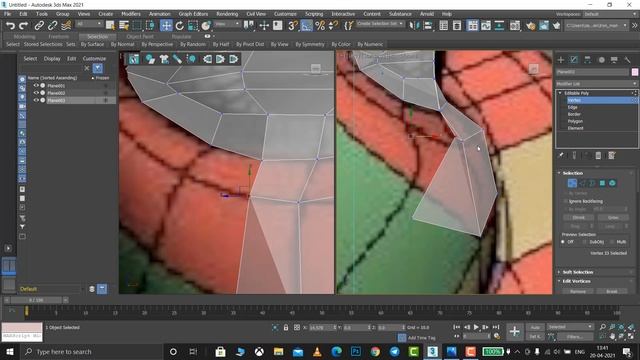Select the Polygon sub-object selection icon
This screenshot has width=640, height=360.
(x=602, y=183)
